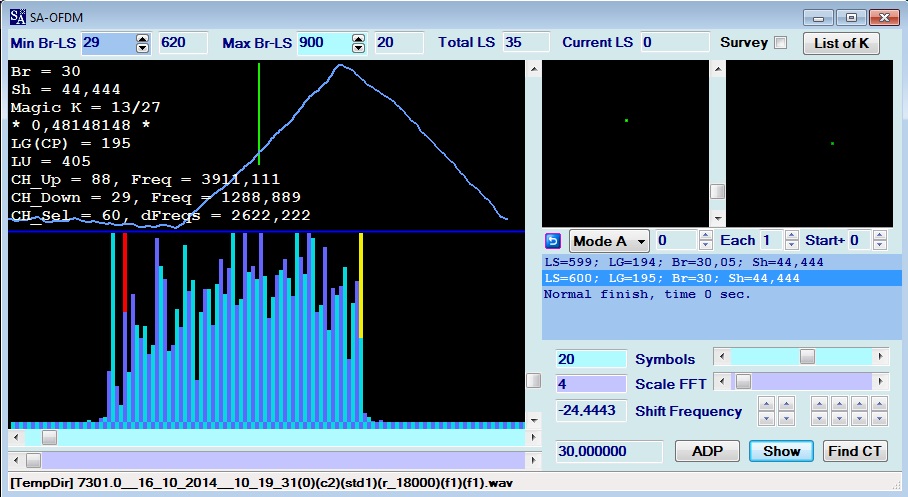Increase Max Br-LS with spinner up arrow
This screenshot has width=908, height=497.
358,39
